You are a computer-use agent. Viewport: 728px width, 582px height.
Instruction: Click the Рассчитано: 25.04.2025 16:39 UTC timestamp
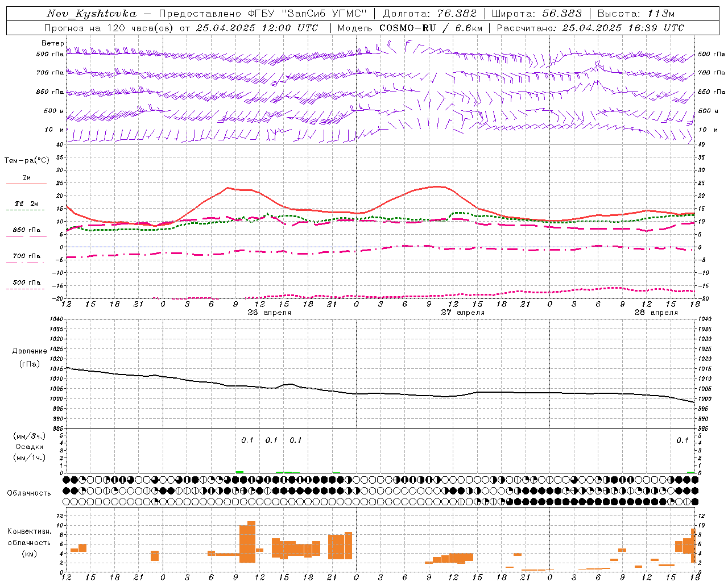[590, 28]
